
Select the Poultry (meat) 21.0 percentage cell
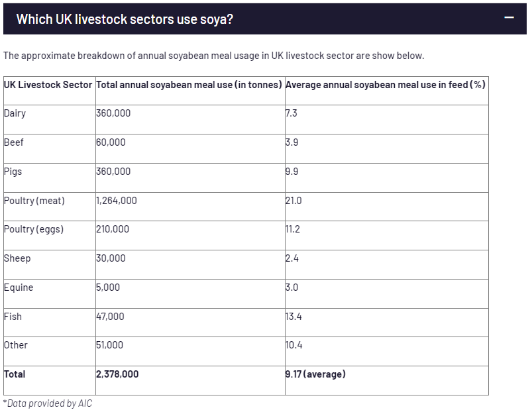pyautogui.click(x=293, y=200)
